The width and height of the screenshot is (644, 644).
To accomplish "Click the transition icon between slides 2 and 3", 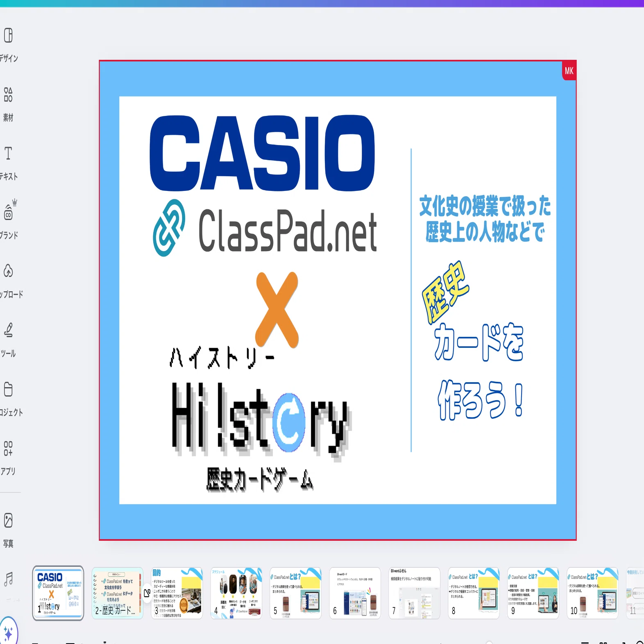I will pos(147,593).
